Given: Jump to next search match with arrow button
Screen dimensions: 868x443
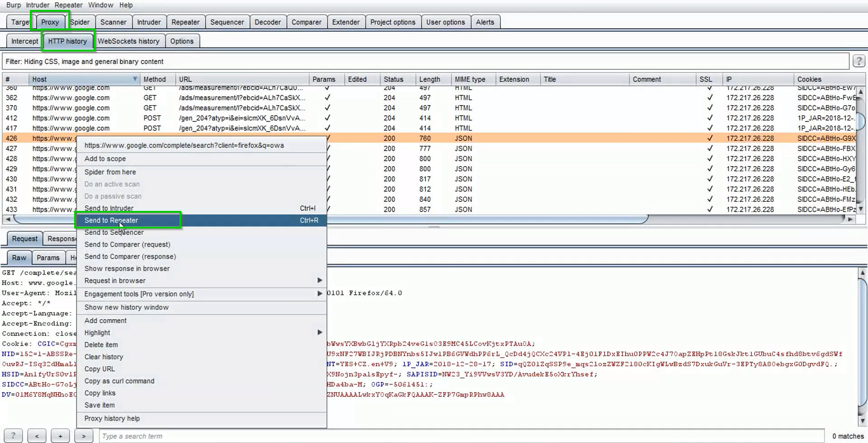Looking at the screenshot, I should (x=84, y=435).
